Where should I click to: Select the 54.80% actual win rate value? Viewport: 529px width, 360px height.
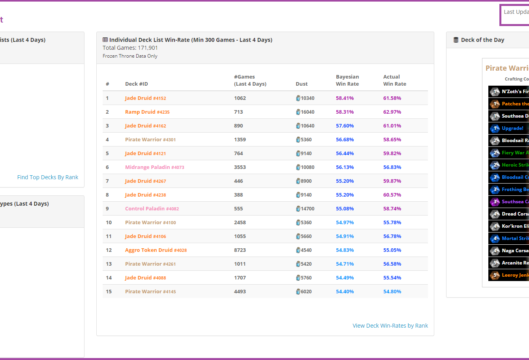[x=392, y=292]
